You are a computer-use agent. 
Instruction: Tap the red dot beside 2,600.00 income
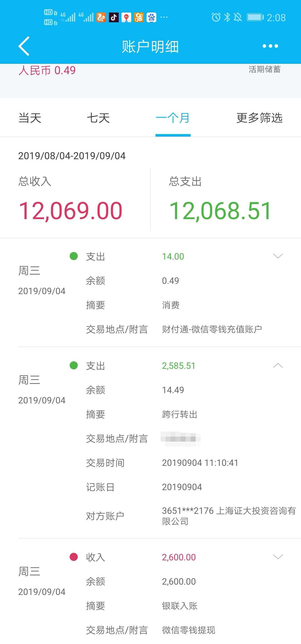click(x=74, y=557)
